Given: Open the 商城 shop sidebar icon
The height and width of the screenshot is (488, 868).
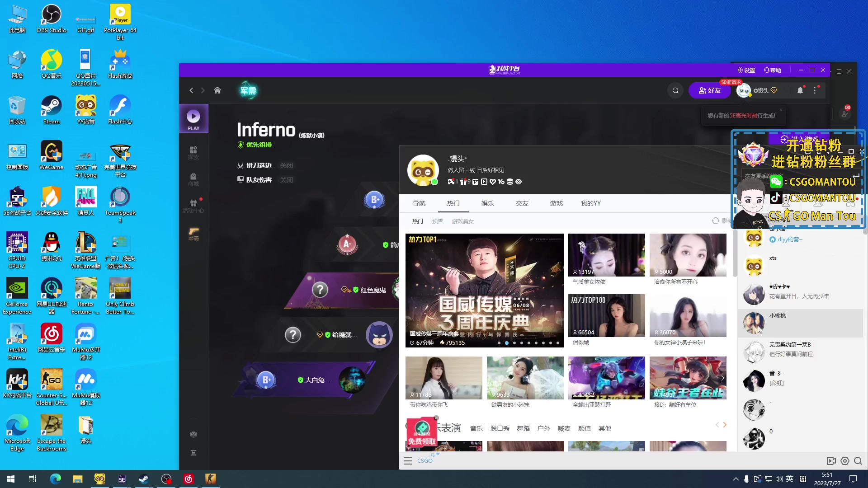Looking at the screenshot, I should click(193, 179).
